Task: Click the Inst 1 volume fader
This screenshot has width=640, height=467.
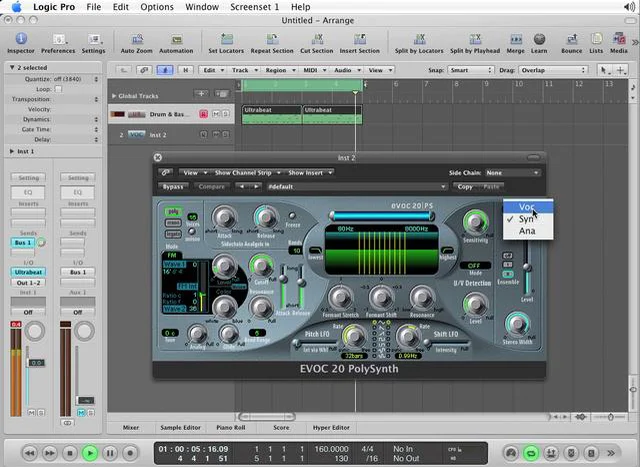Action: tap(36, 363)
